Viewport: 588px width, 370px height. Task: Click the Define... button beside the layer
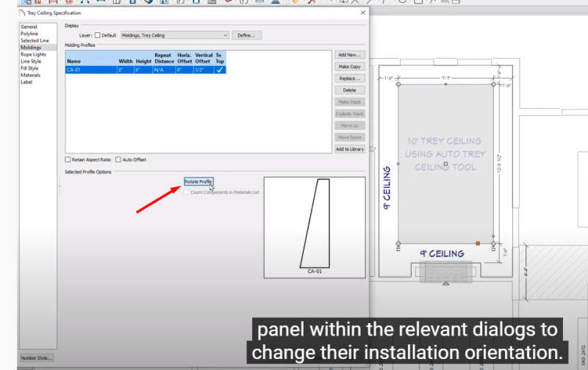click(x=248, y=35)
